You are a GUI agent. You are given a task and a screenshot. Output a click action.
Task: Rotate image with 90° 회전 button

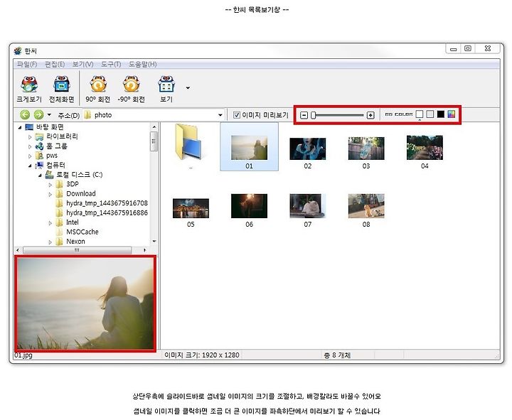[97, 89]
